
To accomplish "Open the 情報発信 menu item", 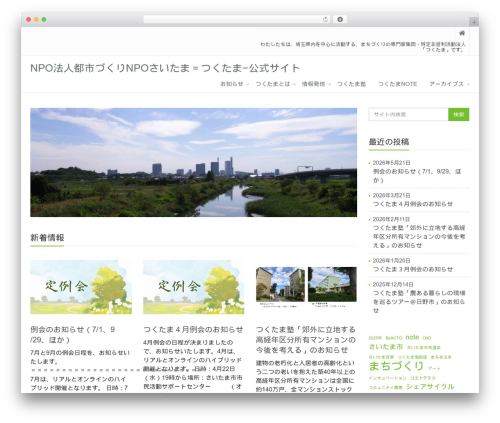I will point(313,84).
